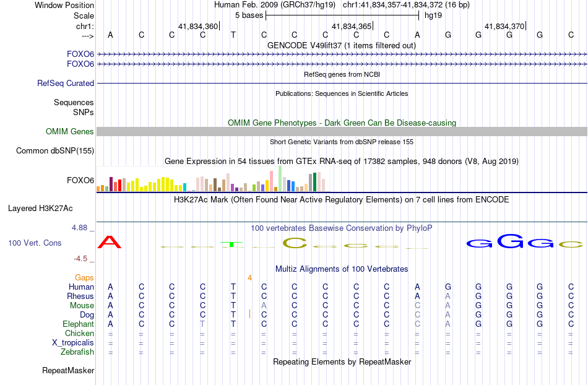Click the 5 bases scale bar
This screenshot has height=385, width=588.
(x=342, y=15)
